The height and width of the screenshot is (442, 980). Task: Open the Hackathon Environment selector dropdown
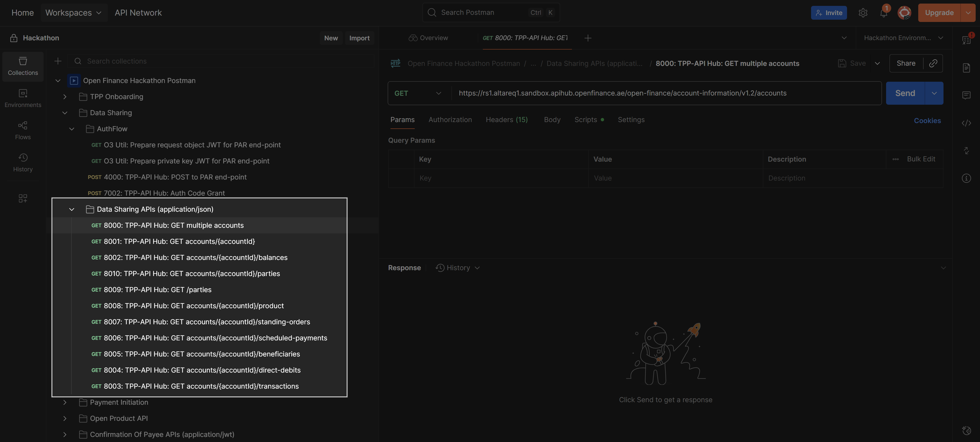click(x=903, y=38)
